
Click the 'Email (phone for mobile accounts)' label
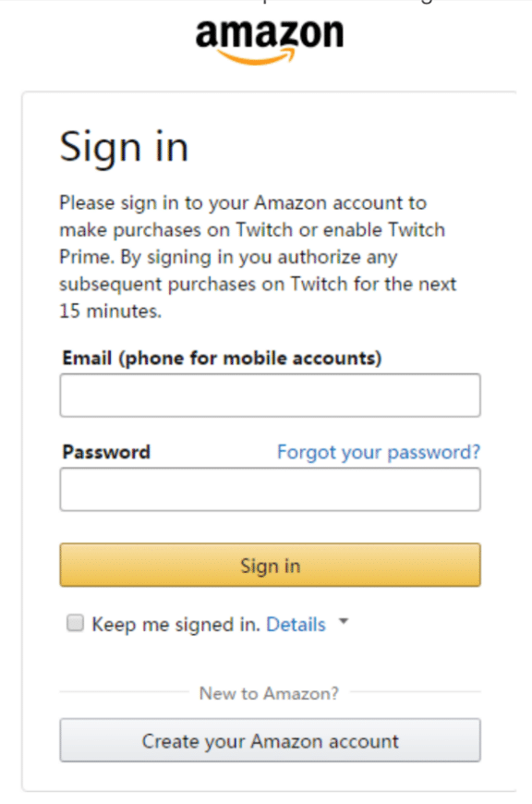coord(222,358)
